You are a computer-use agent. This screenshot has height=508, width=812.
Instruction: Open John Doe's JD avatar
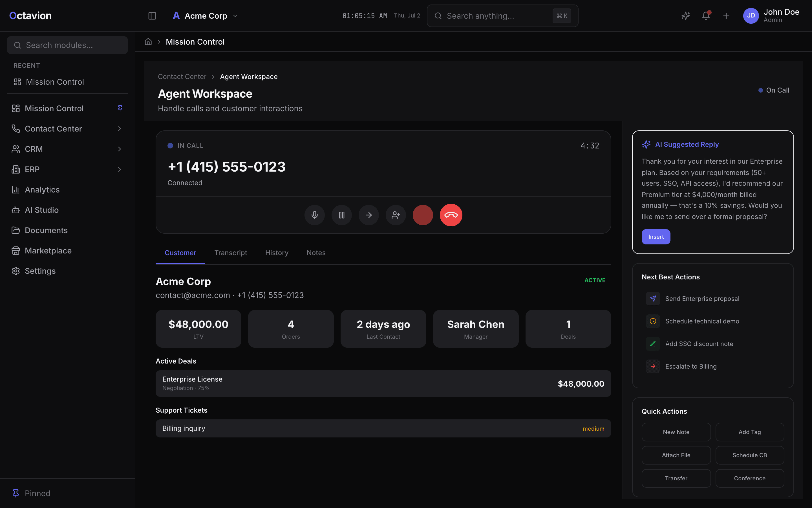point(751,16)
